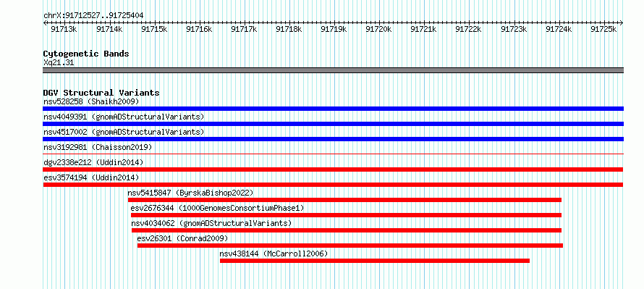The image size is (644, 289).
Task: Open the nsv4517002 (gnomADStructuralVariants) label
Action: coord(124,132)
